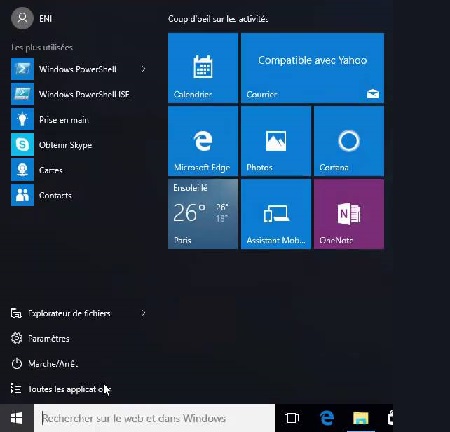Expand Explorateur de fichiers arrow
Screen dimensions: 450x432
click(x=143, y=313)
